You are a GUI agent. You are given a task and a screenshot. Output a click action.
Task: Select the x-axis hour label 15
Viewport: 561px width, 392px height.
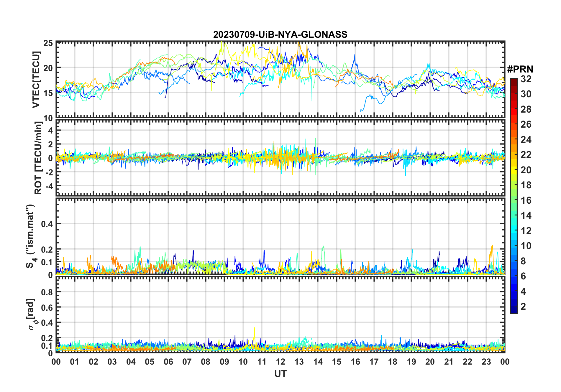point(337,362)
